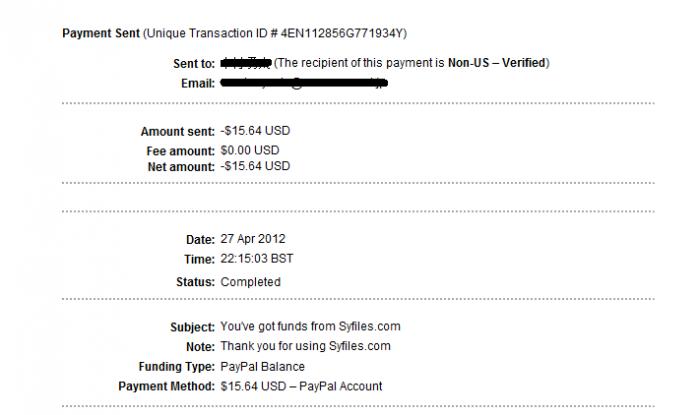Select the Amount sent value -$15.64 USD

(255, 132)
